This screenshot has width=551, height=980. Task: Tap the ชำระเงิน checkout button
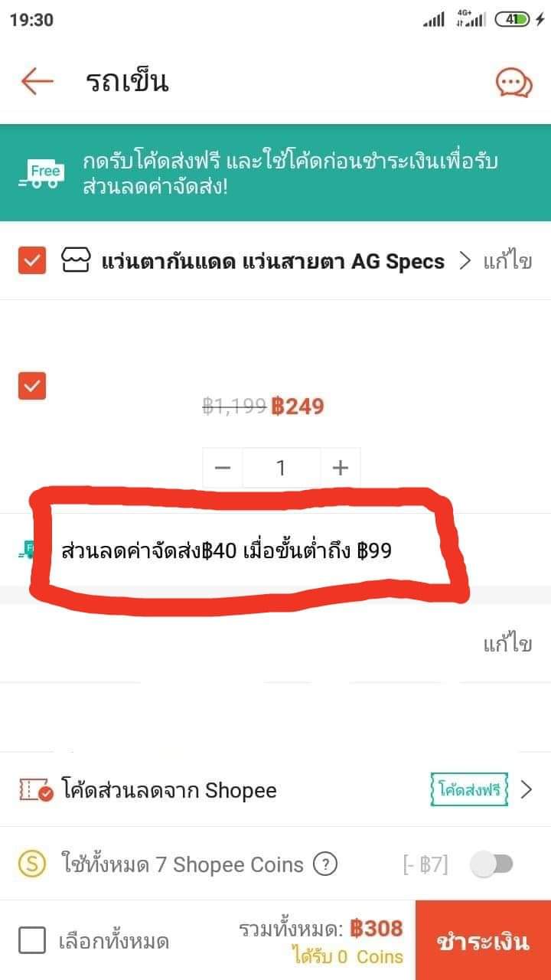click(x=483, y=940)
